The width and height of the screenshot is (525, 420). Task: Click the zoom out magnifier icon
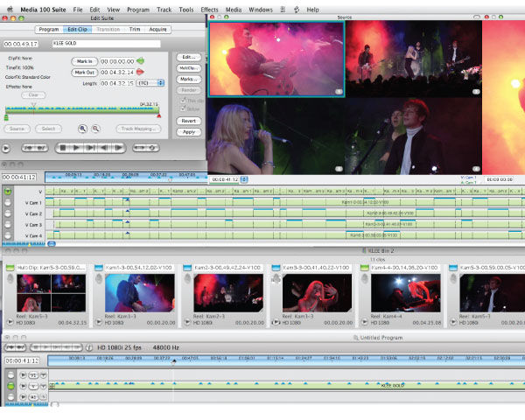click(x=95, y=129)
